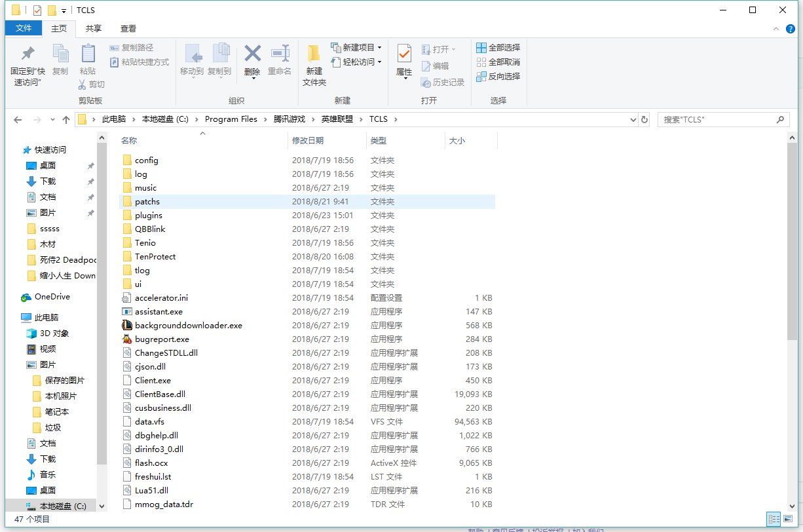Screen dimensions: 803x532
Task: Click the Refresh button beside address bar
Action: click(644, 120)
